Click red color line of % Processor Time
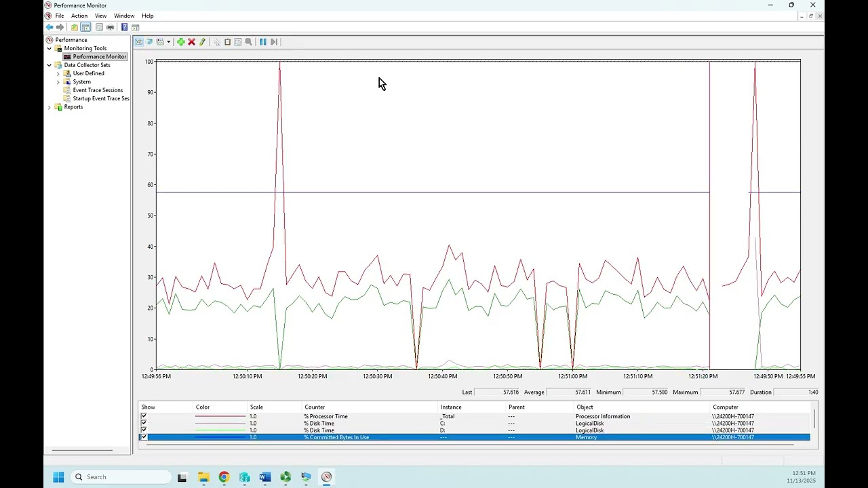 [220, 416]
